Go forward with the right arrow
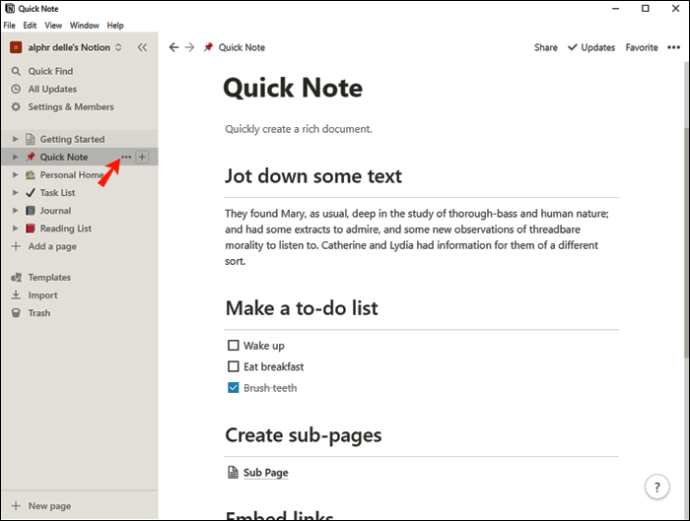Screen dimensions: 690x521 coord(190,47)
